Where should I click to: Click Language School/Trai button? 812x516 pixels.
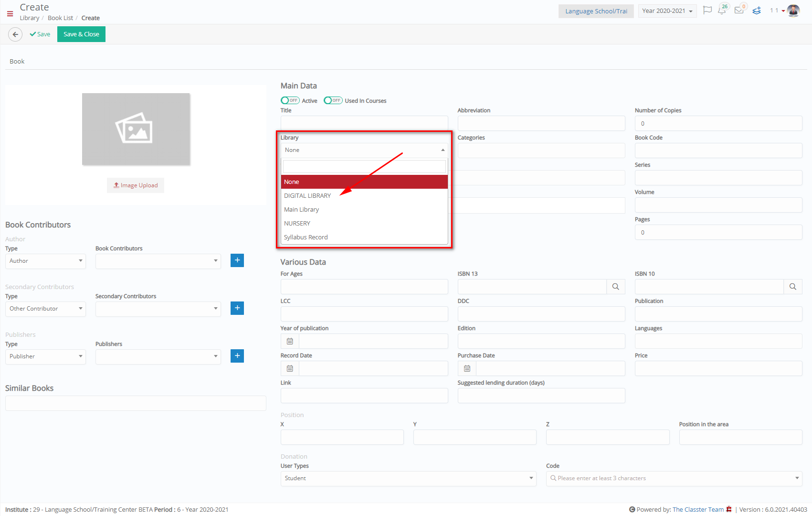(596, 11)
